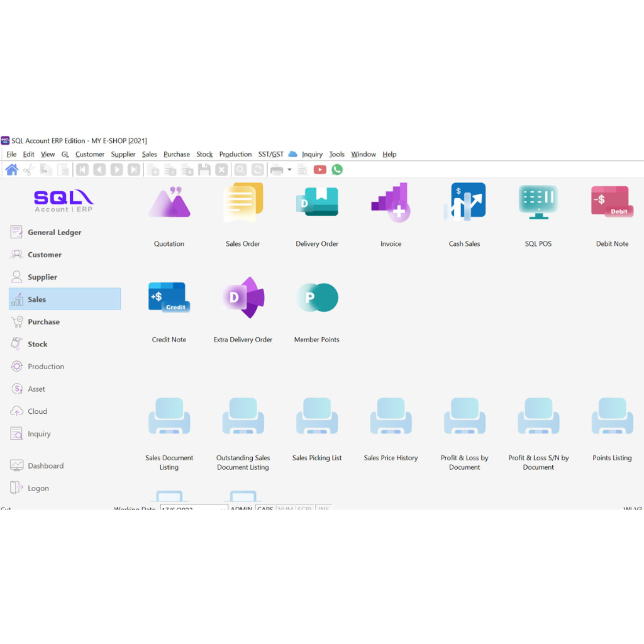Open the Purchase menu in menu bar

(x=177, y=155)
